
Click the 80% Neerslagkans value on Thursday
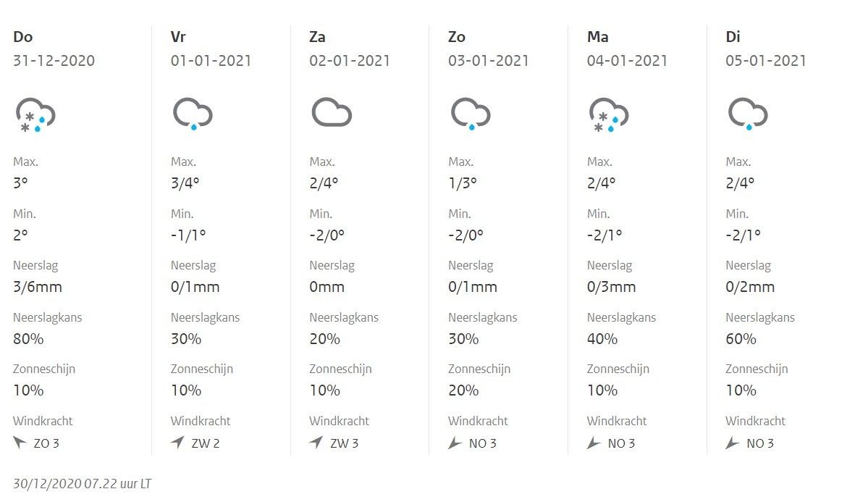pos(28,338)
